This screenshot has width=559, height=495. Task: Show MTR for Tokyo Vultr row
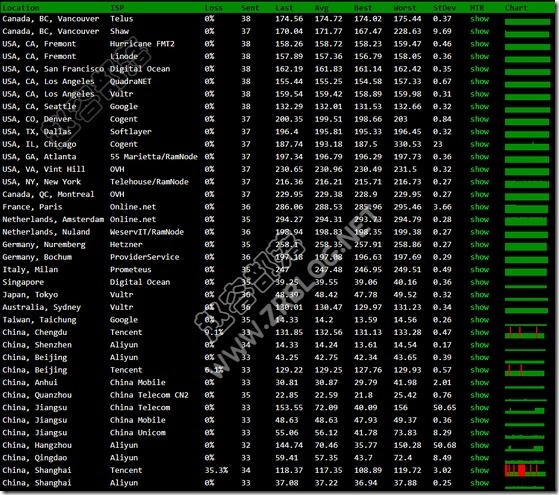coord(479,295)
